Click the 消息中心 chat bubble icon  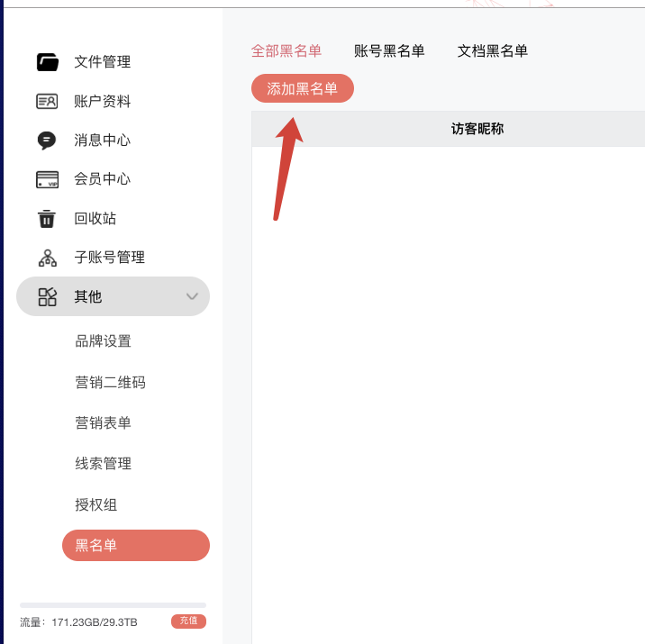pos(47,141)
